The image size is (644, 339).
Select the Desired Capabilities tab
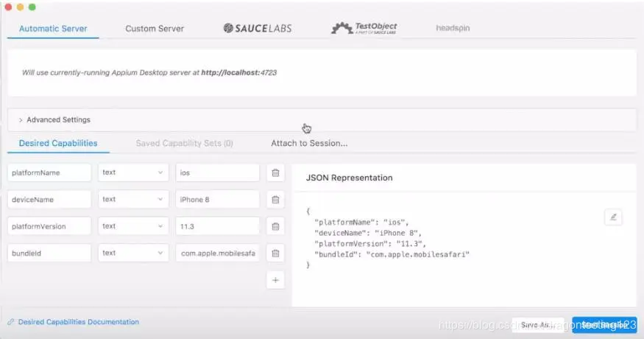pos(58,143)
